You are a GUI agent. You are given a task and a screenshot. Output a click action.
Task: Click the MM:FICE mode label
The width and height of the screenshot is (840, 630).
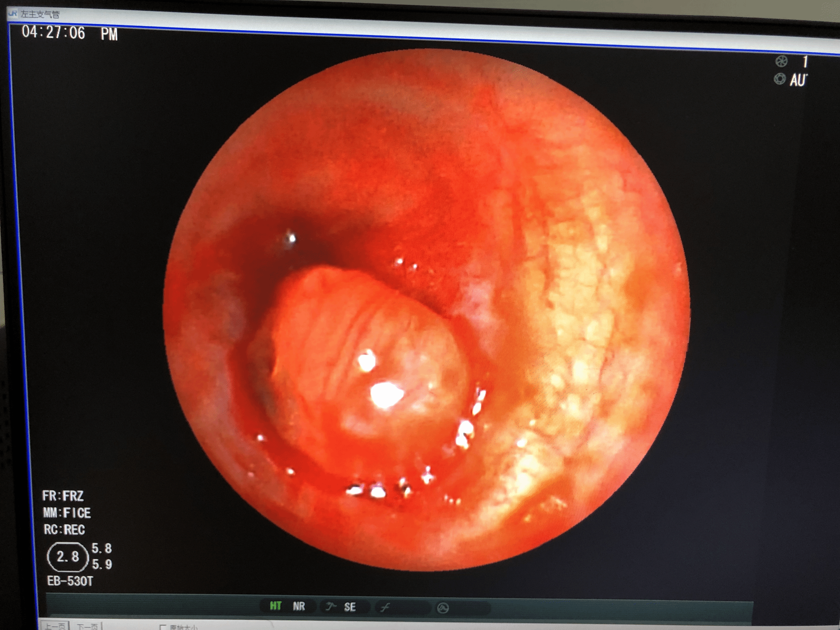[67, 513]
